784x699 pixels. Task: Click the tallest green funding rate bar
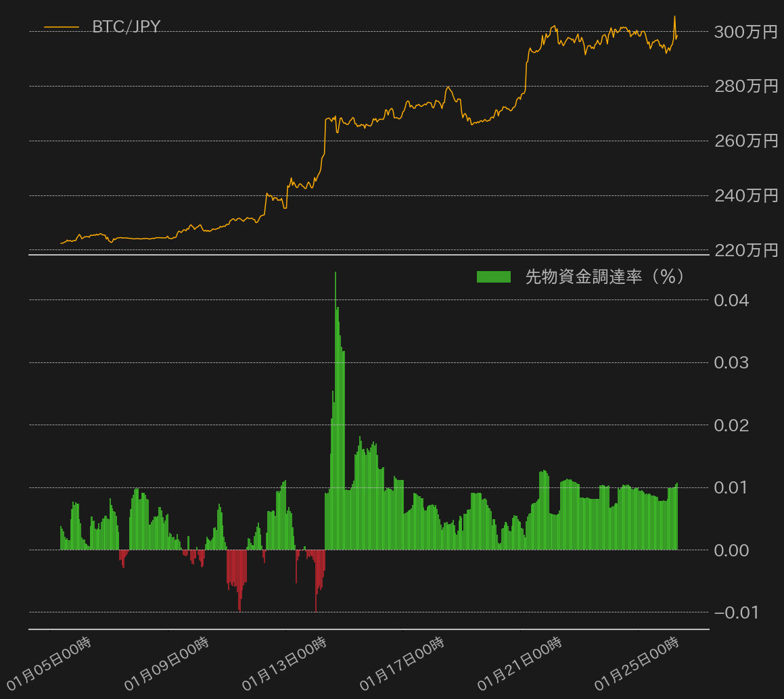coord(336,411)
